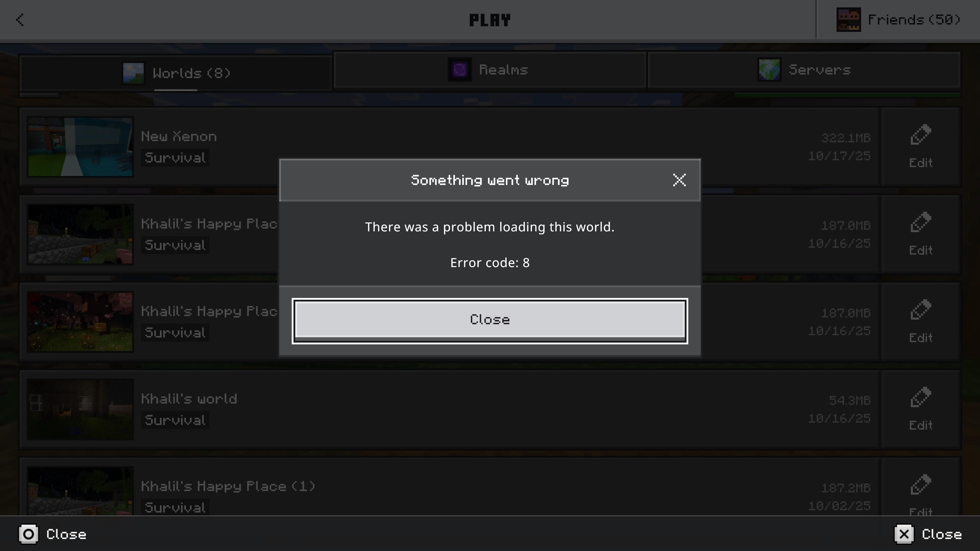980x551 pixels.
Task: Click the back arrow beside PLAY
Action: [20, 20]
